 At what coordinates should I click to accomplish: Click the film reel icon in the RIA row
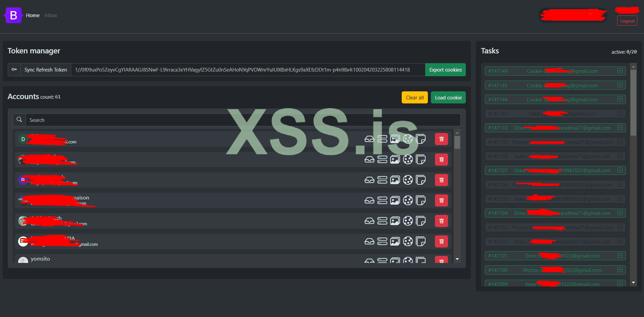(x=408, y=241)
